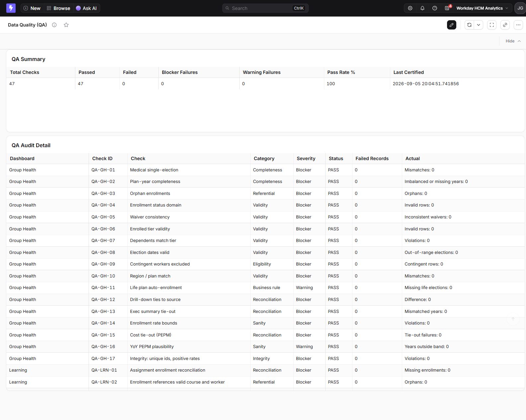The height and width of the screenshot is (420, 526).
Task: Open the Workday HCM Analytics workspace dropdown
Action: tap(482, 8)
